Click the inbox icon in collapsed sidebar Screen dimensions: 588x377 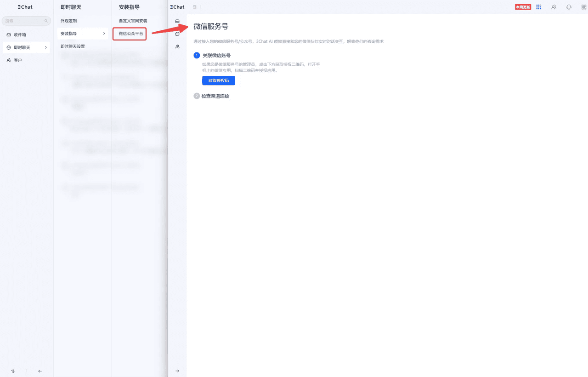[x=177, y=21]
